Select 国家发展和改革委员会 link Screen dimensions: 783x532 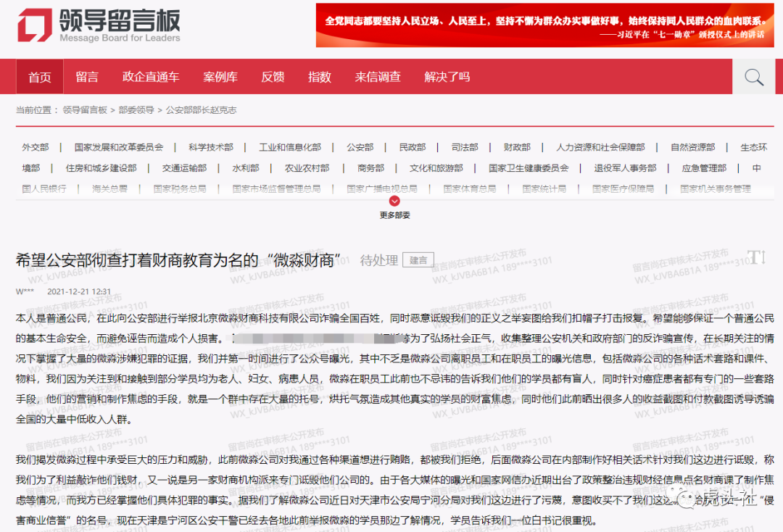tap(119, 147)
